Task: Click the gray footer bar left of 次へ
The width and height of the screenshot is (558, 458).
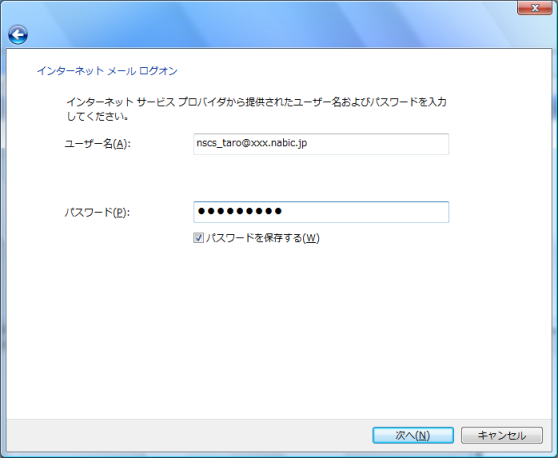Action: [189, 435]
